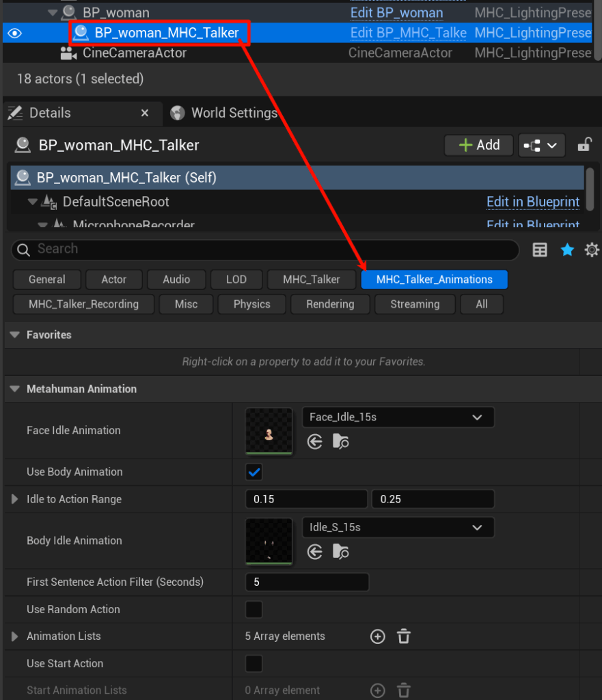Select the MHC_Talker_Recording filter tab

point(83,304)
